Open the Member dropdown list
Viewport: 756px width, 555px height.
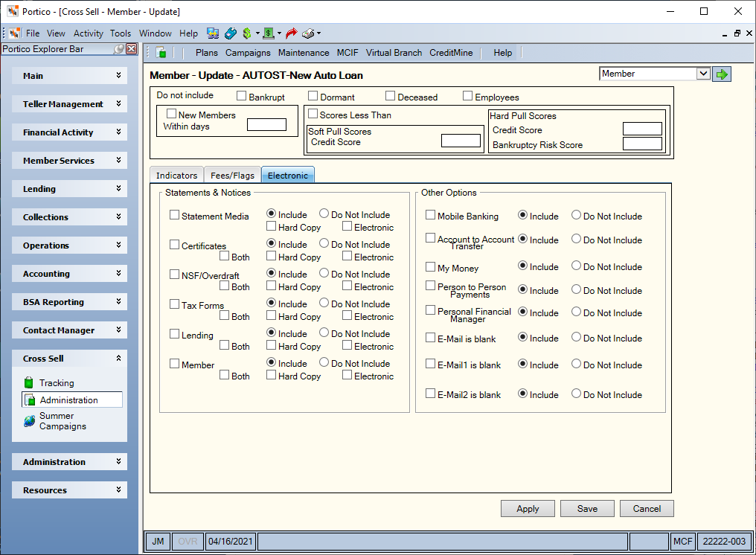(703, 74)
